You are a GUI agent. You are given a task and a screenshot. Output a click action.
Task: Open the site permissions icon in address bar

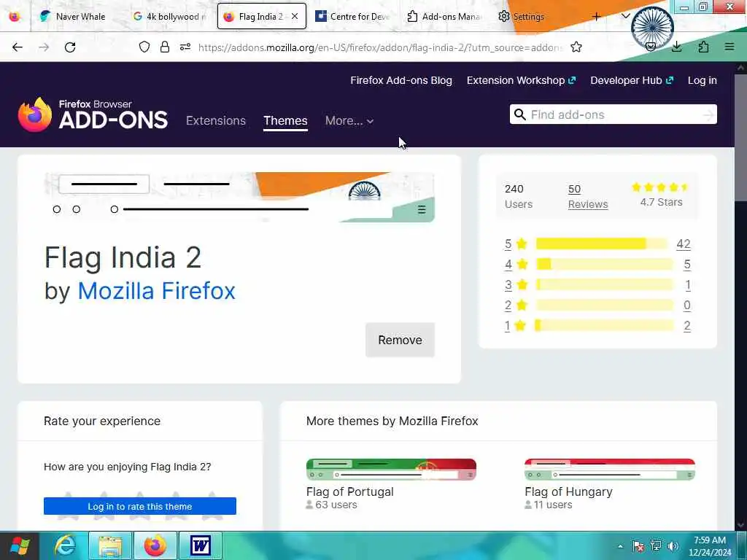pos(185,47)
